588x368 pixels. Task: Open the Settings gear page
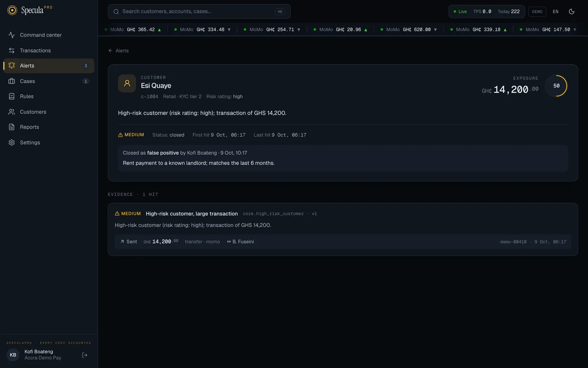[49, 142]
